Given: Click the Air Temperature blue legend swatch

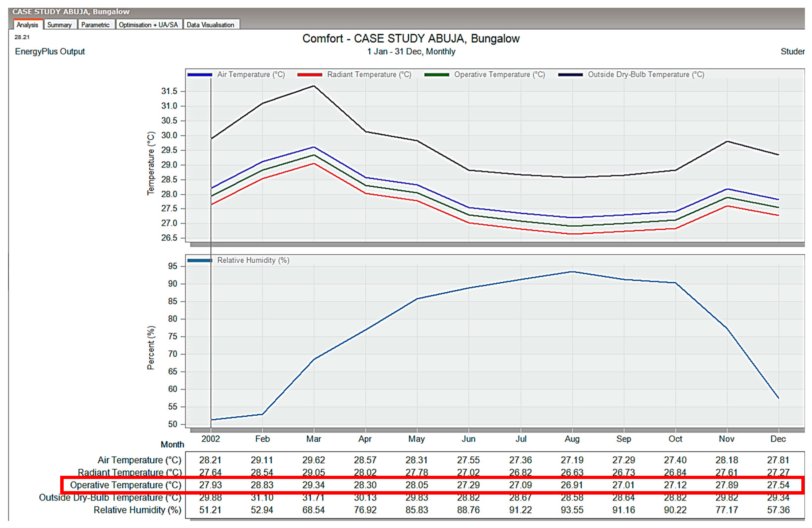Looking at the screenshot, I should tap(200, 75).
